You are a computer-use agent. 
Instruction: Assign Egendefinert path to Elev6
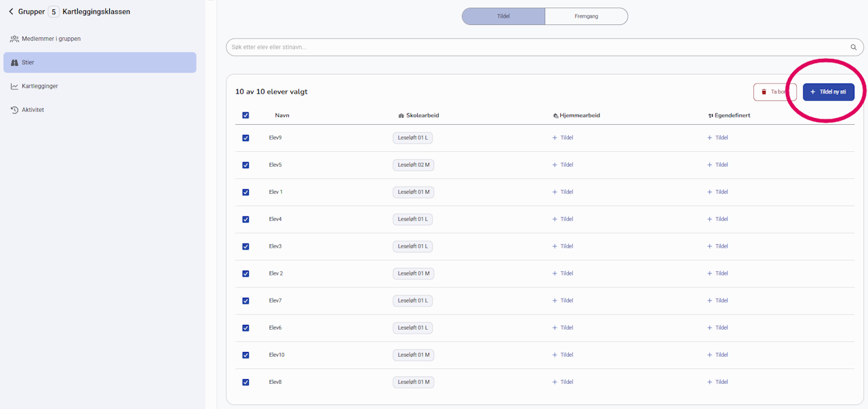pos(717,328)
